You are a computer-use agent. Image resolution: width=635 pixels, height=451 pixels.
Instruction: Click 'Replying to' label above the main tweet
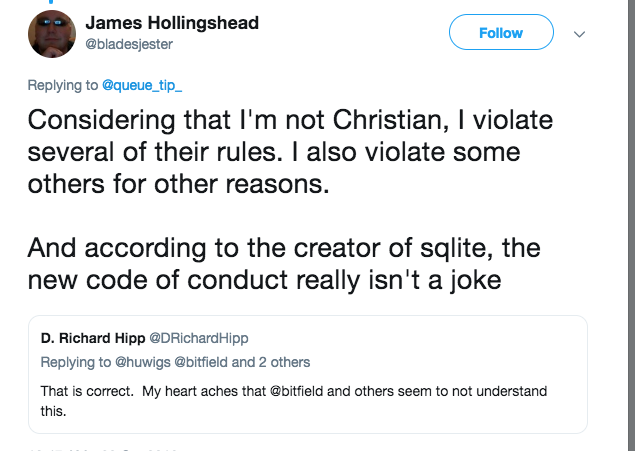coord(62,85)
